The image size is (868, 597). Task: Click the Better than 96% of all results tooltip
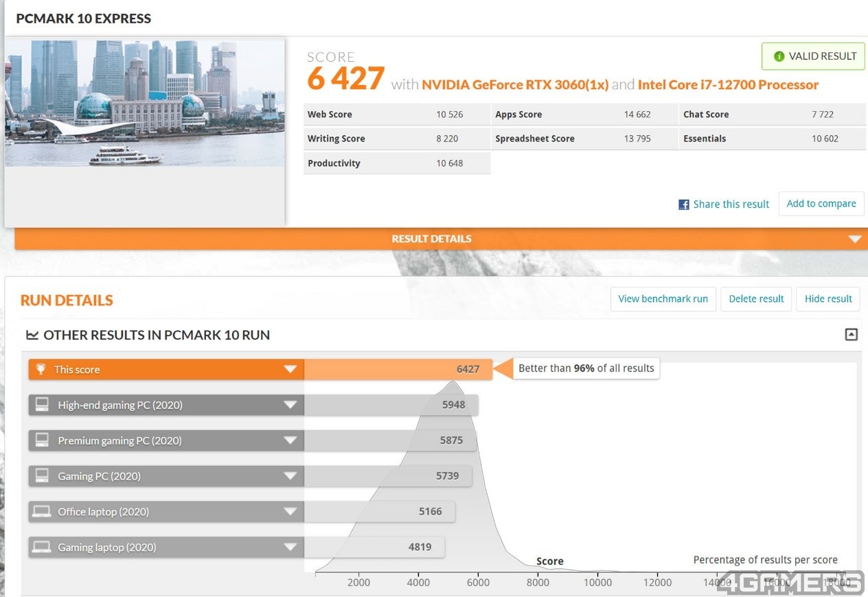tap(586, 368)
